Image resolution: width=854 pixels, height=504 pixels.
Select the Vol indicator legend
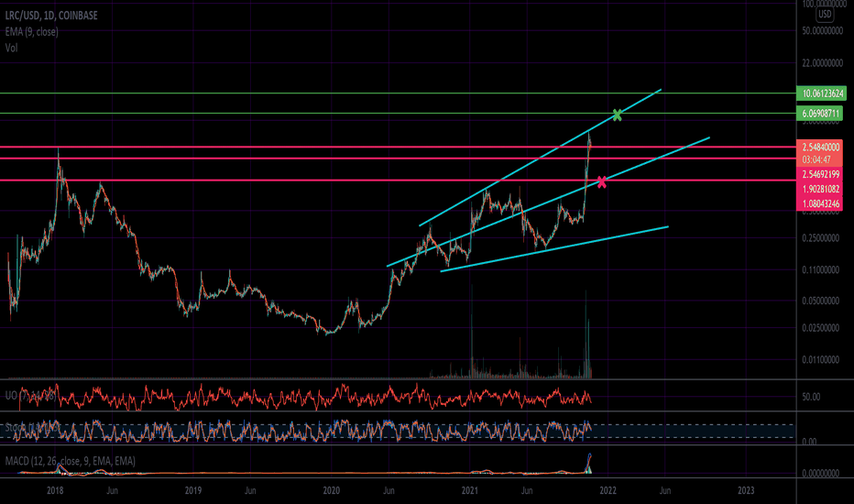point(11,48)
